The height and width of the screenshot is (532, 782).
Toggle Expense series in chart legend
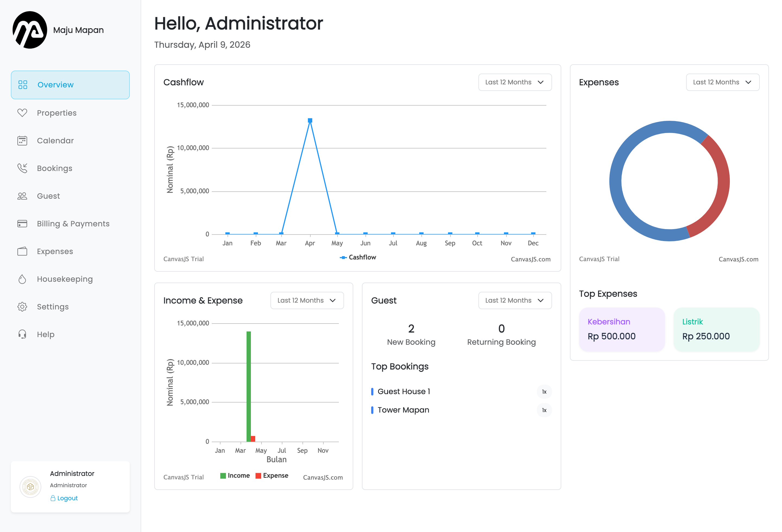(x=272, y=476)
